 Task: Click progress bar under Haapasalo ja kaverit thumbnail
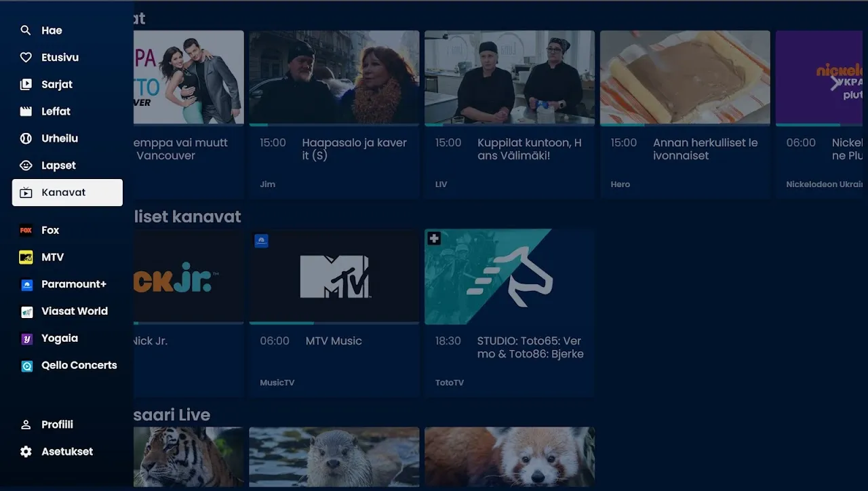click(334, 125)
